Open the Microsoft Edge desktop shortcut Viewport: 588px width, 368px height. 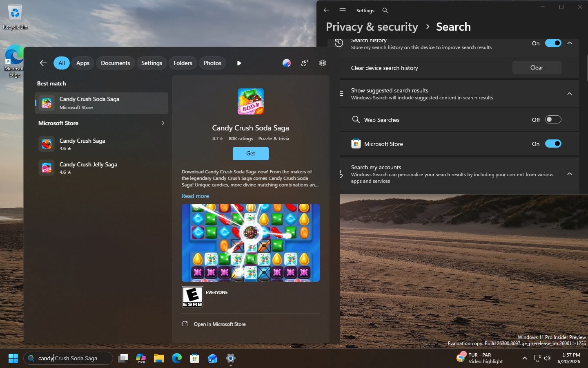(14, 61)
